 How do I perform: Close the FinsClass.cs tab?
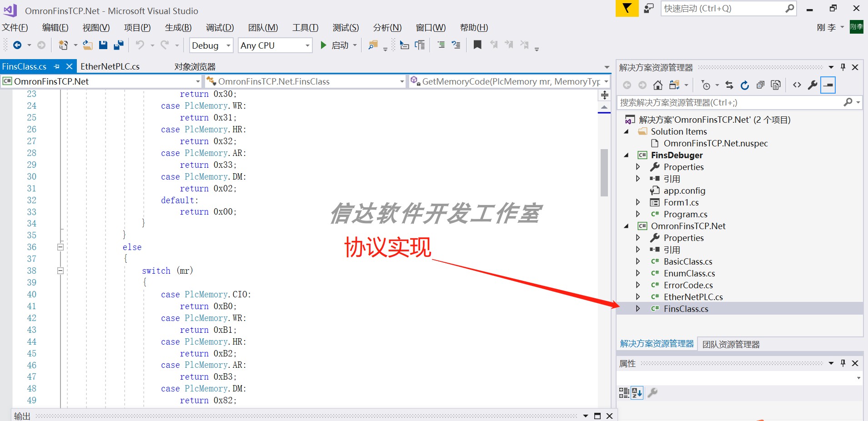pyautogui.click(x=69, y=66)
